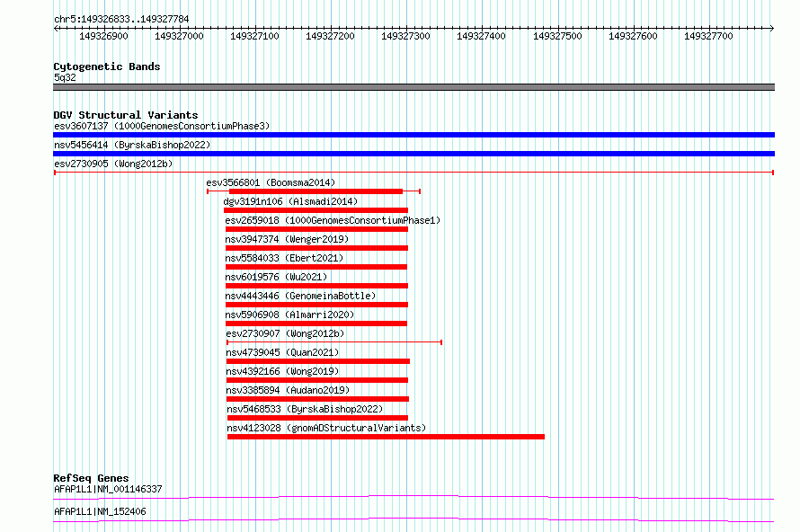
Task: Click nsv3385894 (Audano2019) label
Action: [x=288, y=390]
